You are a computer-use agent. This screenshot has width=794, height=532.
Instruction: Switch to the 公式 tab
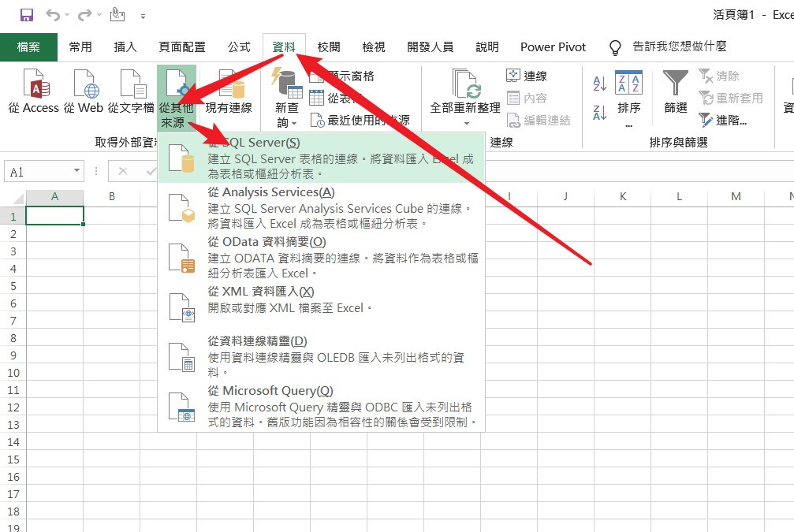[x=239, y=47]
